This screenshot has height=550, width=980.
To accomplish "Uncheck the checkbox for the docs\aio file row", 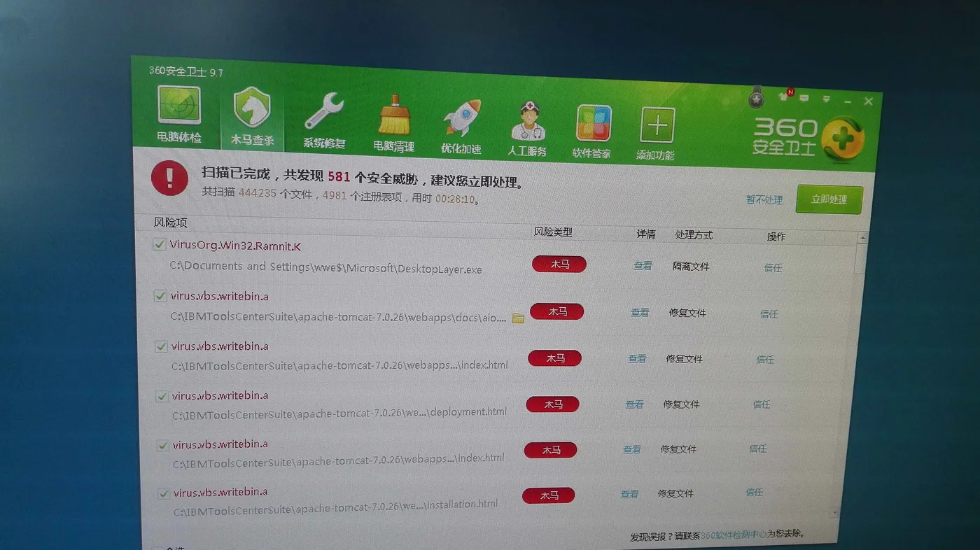I will click(x=160, y=295).
